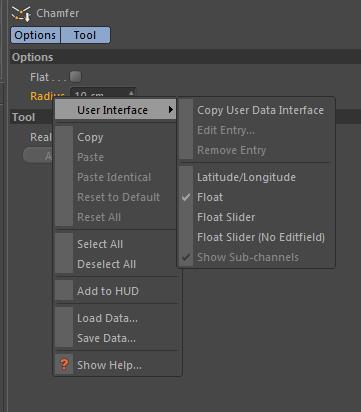Viewport: 361px width, 412px height.
Task: Switch to the Tool tab
Action: click(85, 35)
